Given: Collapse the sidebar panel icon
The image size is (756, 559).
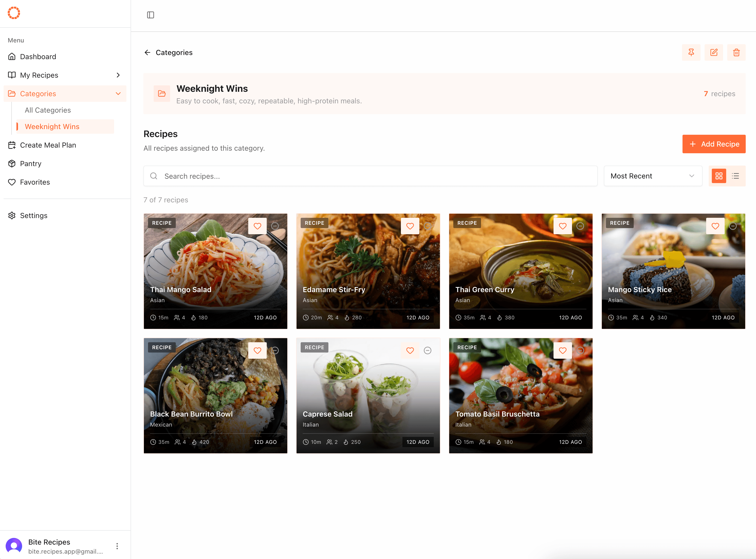Looking at the screenshot, I should tap(151, 15).
